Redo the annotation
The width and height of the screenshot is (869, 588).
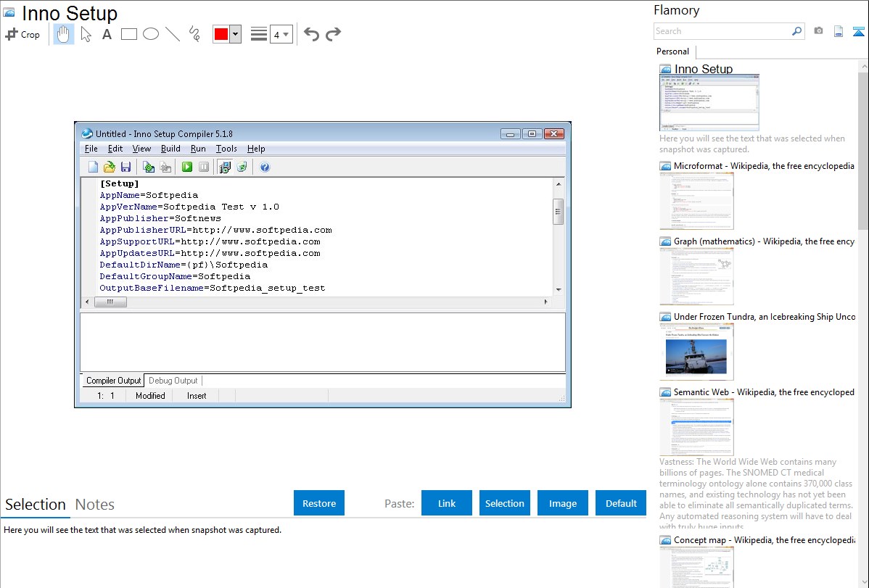[x=333, y=34]
